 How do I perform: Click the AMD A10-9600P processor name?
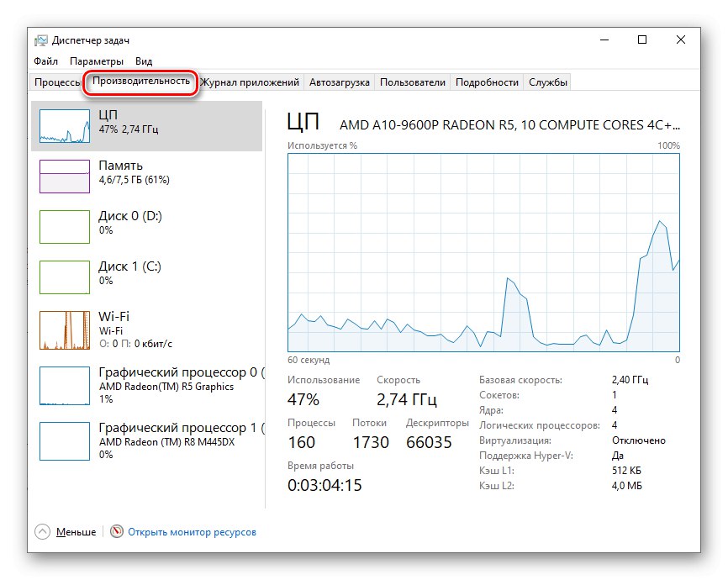click(x=509, y=125)
